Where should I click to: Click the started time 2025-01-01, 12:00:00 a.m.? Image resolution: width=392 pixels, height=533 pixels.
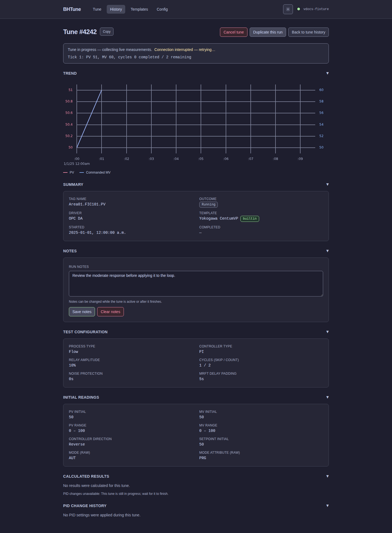coord(97,233)
